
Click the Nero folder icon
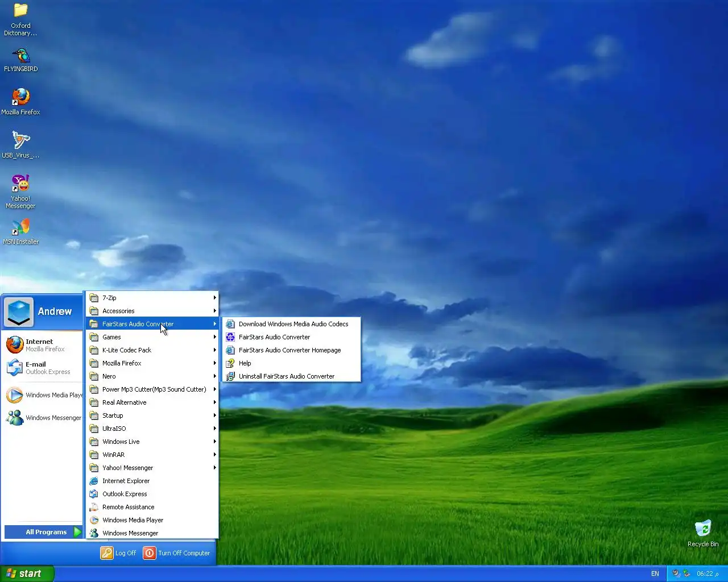pyautogui.click(x=94, y=376)
